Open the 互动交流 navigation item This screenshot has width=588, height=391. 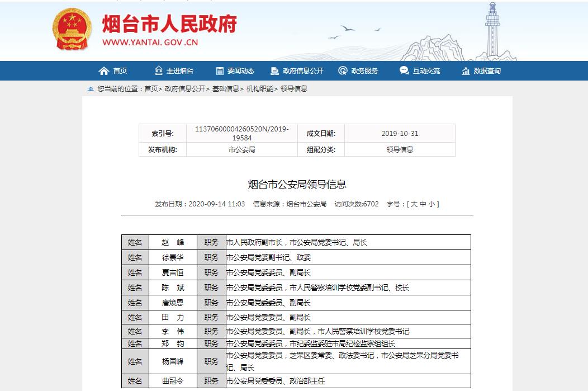point(426,71)
